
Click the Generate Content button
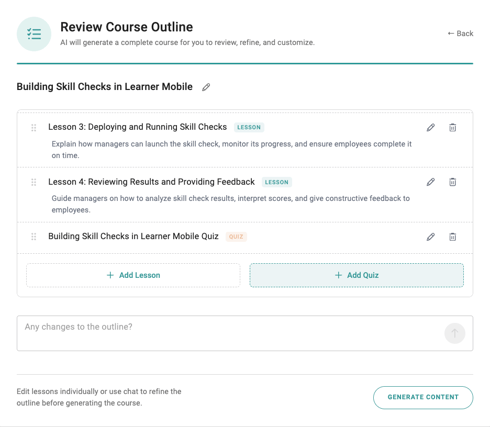[423, 397]
